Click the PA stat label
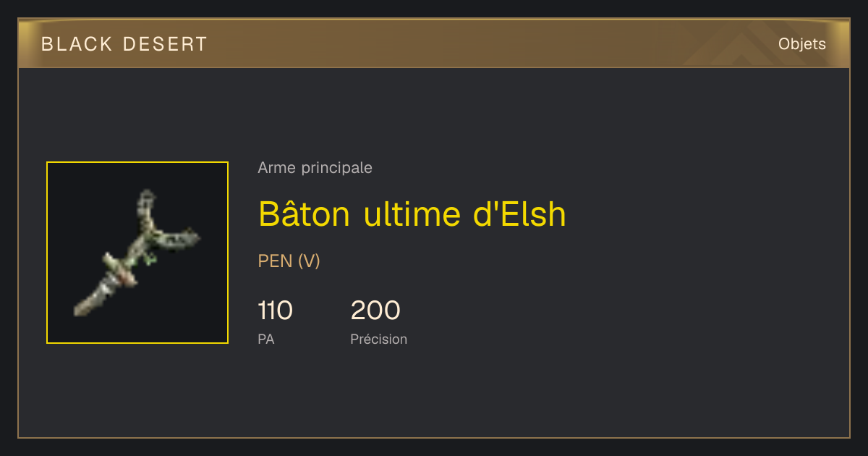 266,339
